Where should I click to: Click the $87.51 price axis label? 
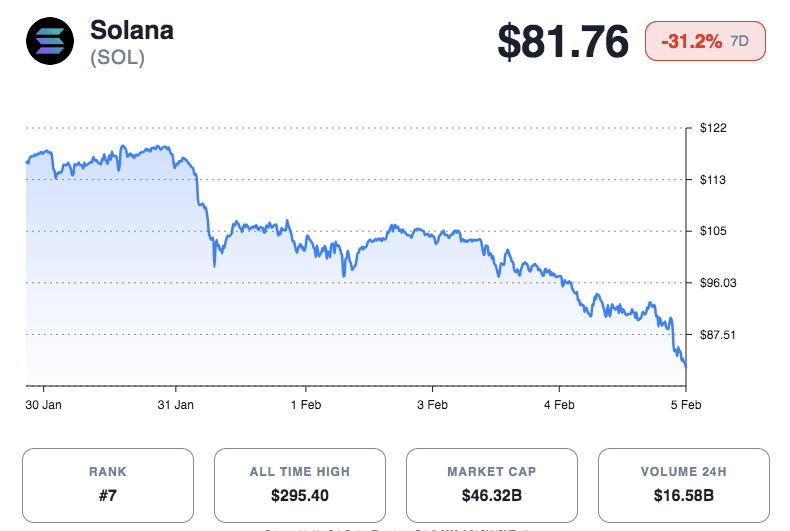click(718, 334)
